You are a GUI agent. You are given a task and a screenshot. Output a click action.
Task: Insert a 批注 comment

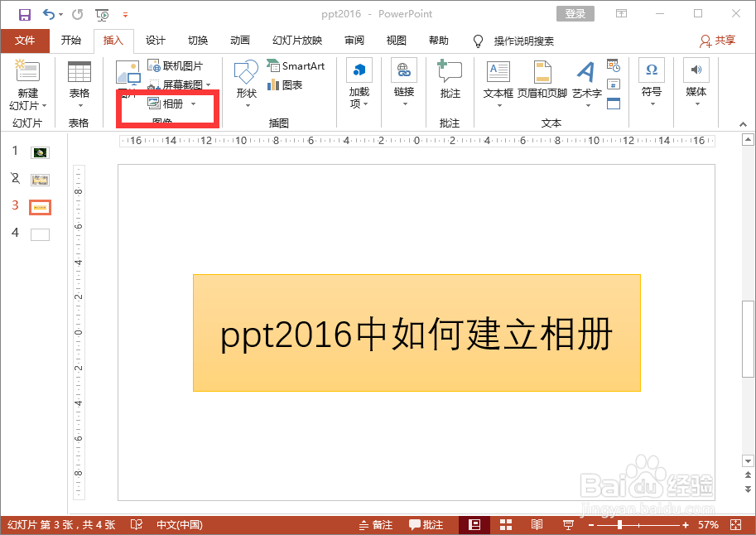click(x=450, y=80)
